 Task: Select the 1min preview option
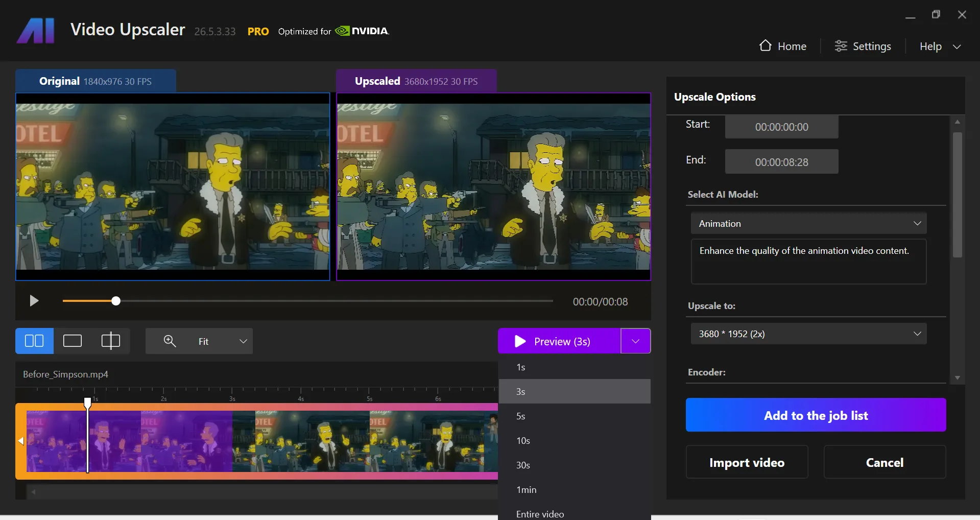point(526,489)
